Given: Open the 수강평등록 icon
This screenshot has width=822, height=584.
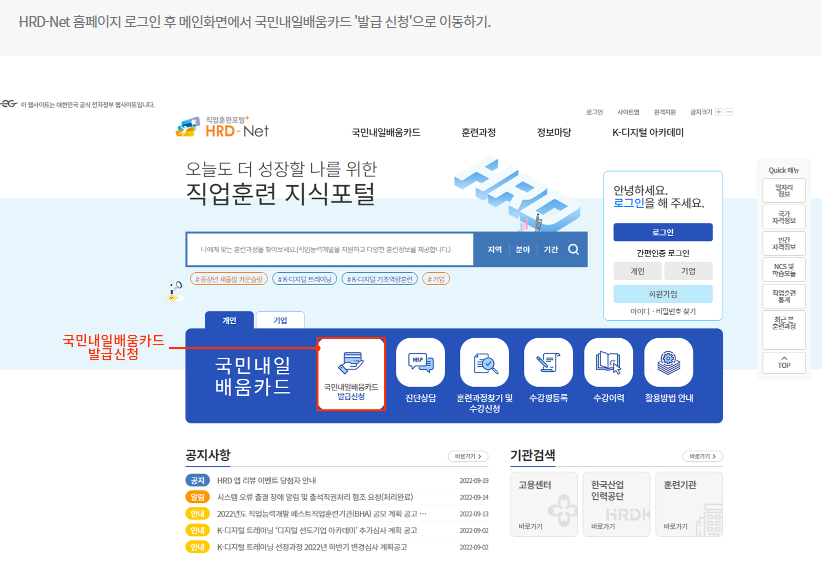Looking at the screenshot, I should point(548,362).
